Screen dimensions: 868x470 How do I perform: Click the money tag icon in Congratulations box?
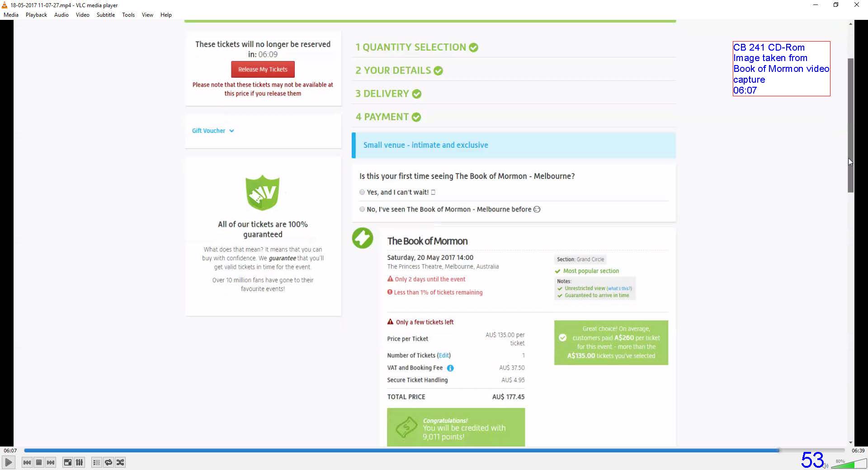406,427
